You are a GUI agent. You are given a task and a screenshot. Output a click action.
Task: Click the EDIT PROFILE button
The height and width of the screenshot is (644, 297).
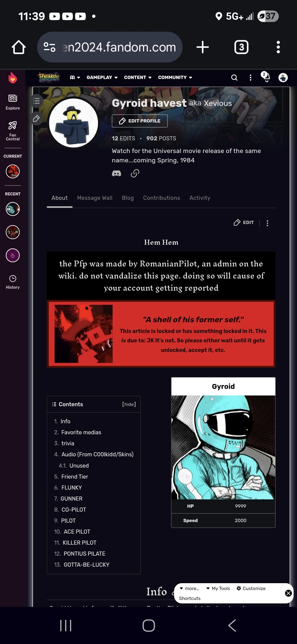click(x=140, y=121)
